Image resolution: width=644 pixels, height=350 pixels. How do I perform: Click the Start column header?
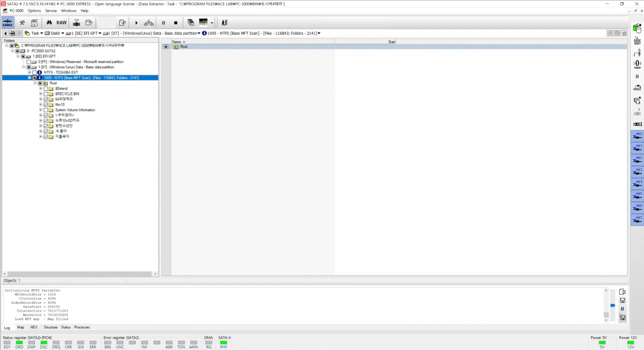click(365, 42)
